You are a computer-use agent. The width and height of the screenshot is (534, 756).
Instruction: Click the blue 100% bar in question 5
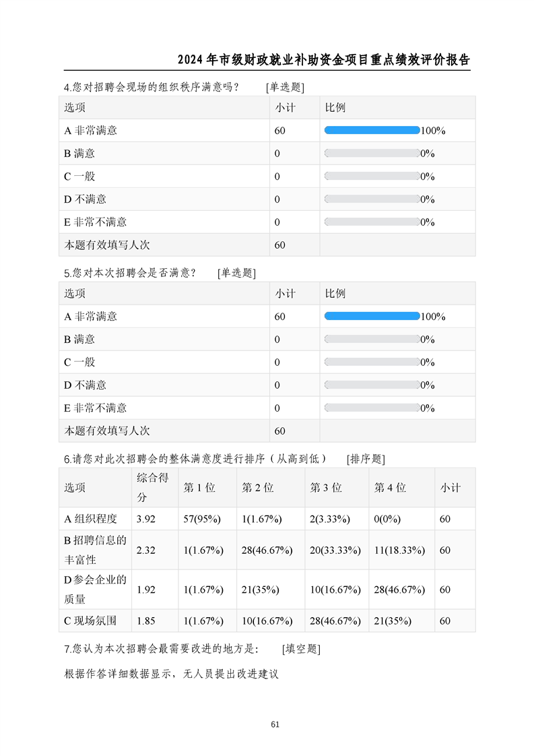(x=372, y=316)
